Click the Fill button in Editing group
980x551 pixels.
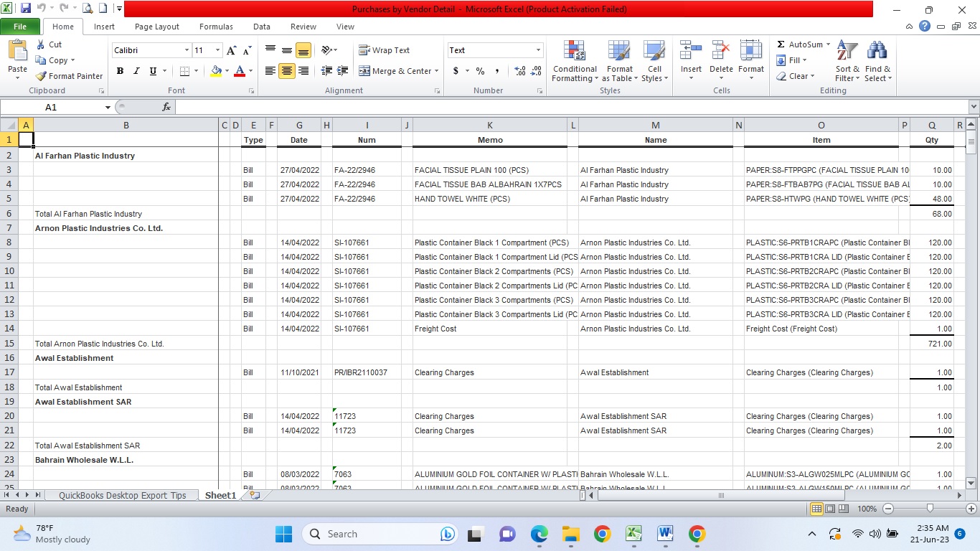click(x=792, y=60)
